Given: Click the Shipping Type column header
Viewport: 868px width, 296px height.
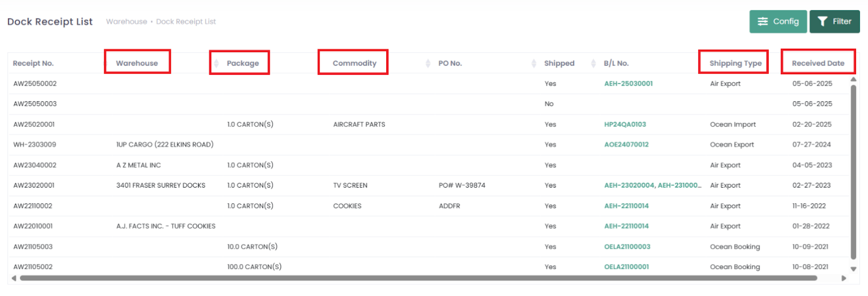Looking at the screenshot, I should pos(735,63).
